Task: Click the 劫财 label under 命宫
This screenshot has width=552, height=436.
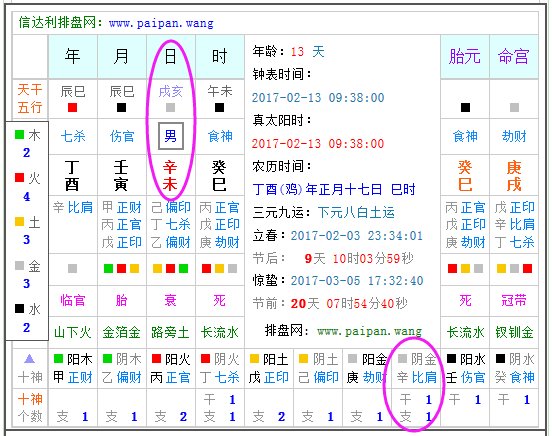Action: pos(514,136)
